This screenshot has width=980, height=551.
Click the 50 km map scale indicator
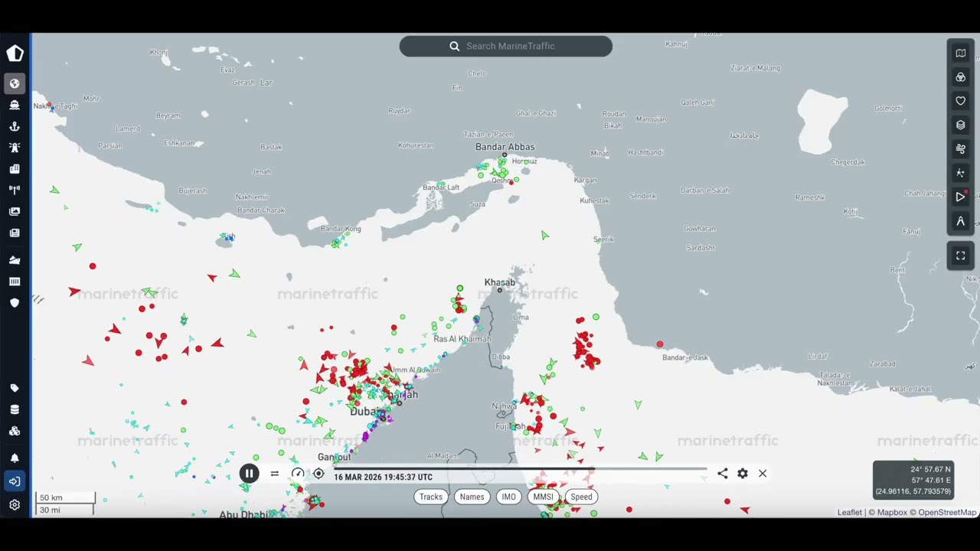[65, 497]
